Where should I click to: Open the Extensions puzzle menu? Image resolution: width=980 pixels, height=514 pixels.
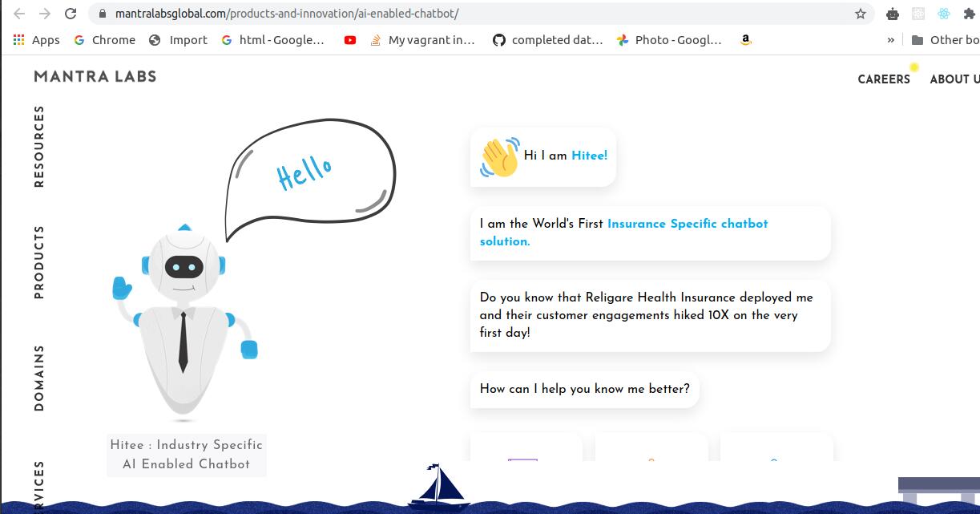(969, 14)
